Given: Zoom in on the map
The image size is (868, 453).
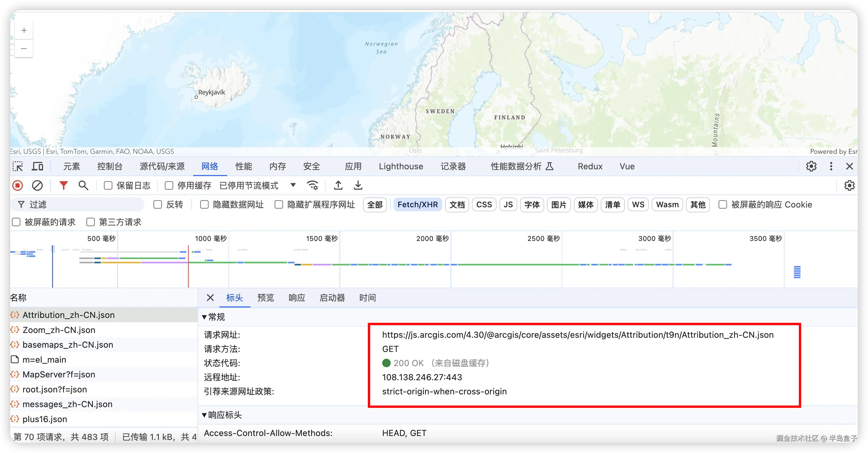Looking at the screenshot, I should point(24,31).
